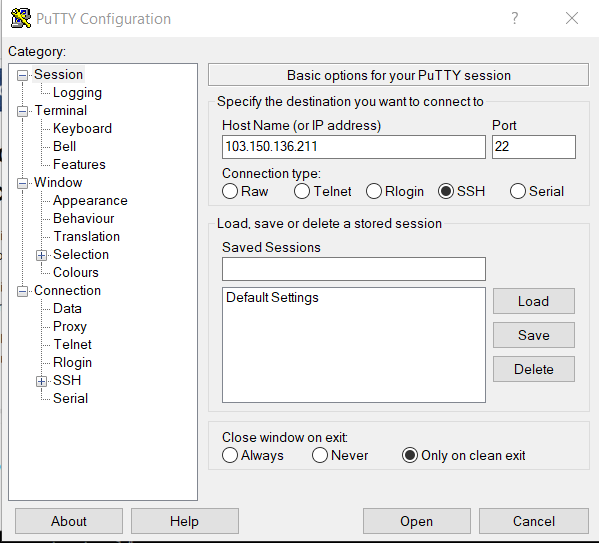The width and height of the screenshot is (599, 543).
Task: Click the question mark help icon
Action: pos(515,18)
